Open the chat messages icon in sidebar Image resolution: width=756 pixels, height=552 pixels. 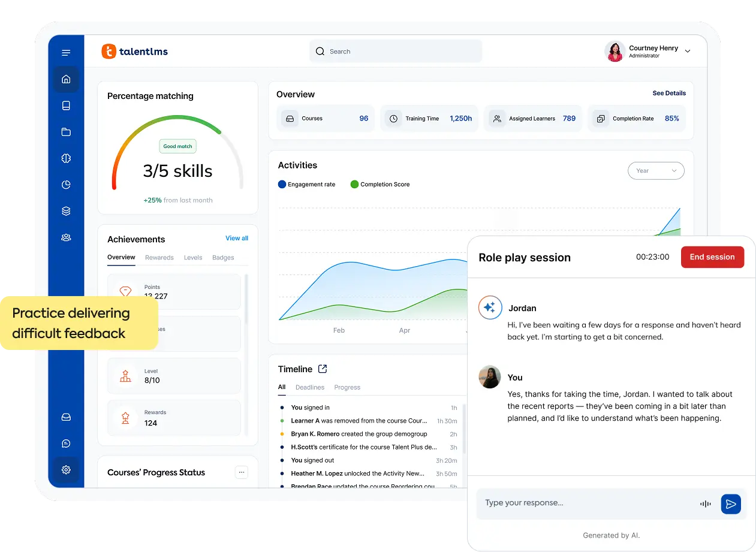click(x=66, y=444)
